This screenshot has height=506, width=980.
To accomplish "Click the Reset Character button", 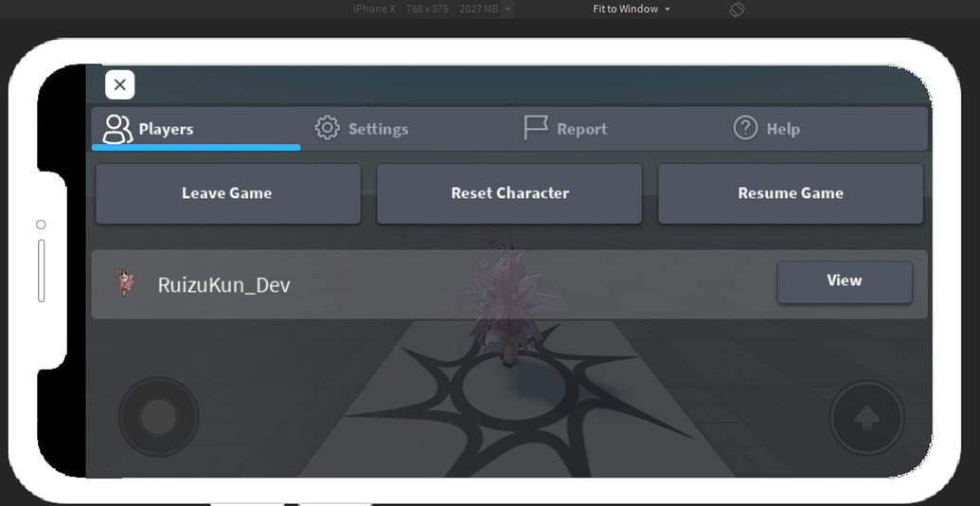I will point(509,193).
